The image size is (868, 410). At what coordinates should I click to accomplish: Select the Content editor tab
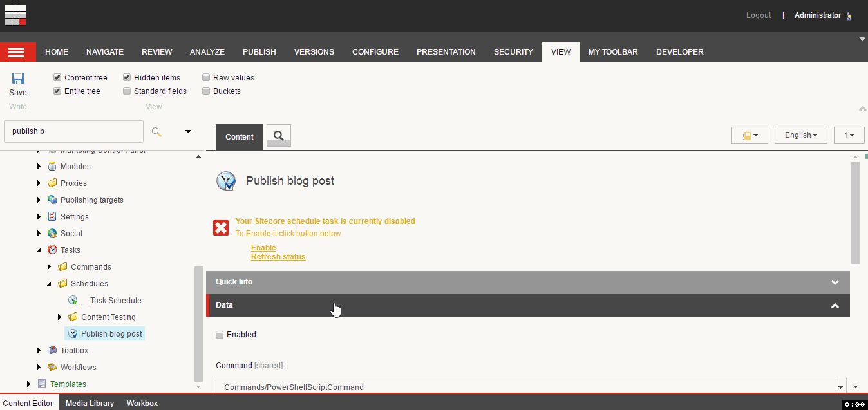30,403
